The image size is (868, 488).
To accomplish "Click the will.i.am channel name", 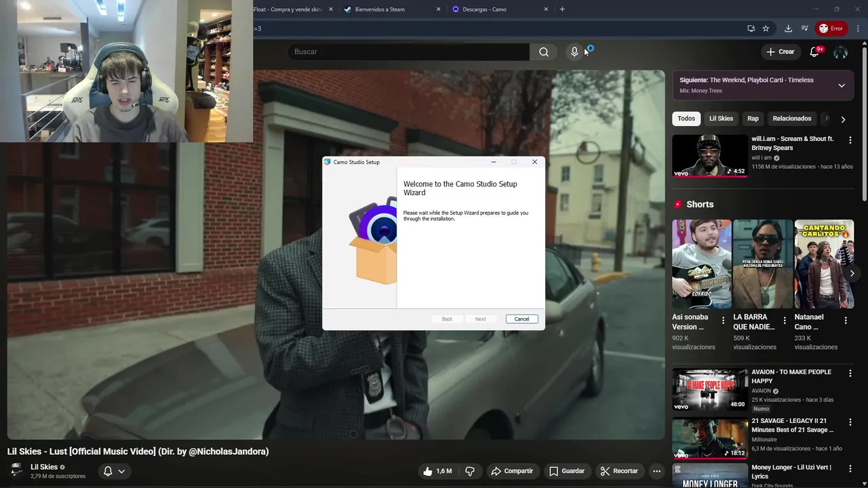I will [x=762, y=158].
